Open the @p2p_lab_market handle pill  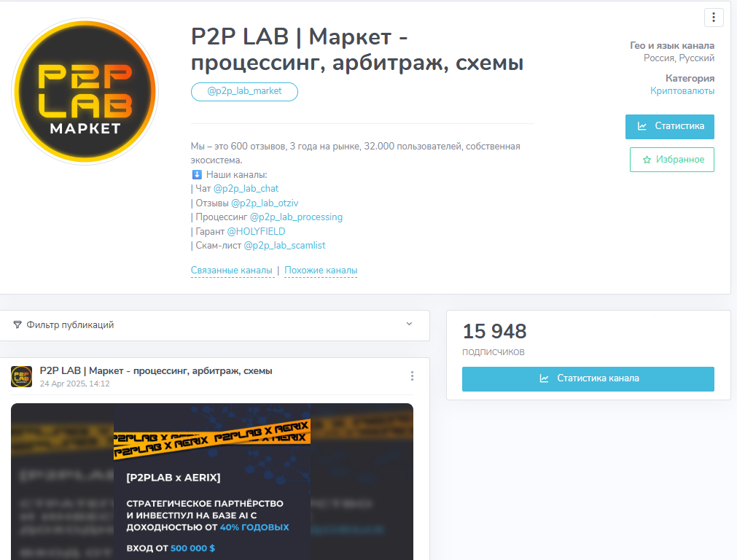[244, 92]
